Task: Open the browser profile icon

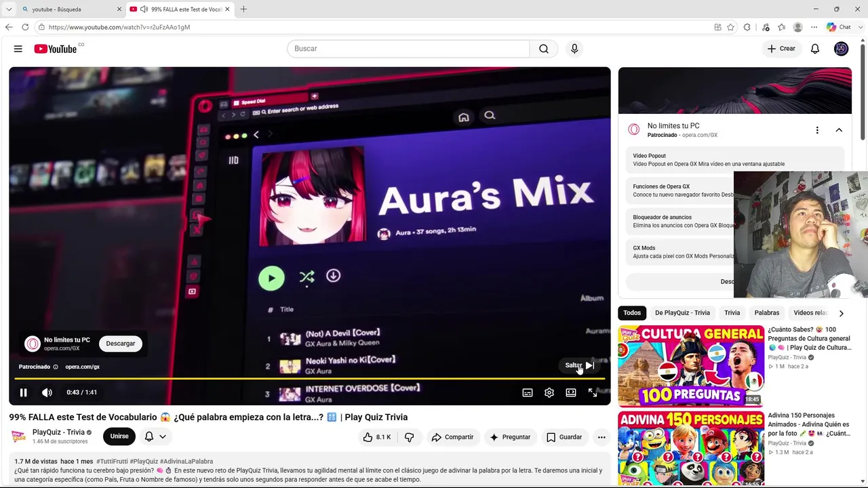Action: (x=798, y=27)
